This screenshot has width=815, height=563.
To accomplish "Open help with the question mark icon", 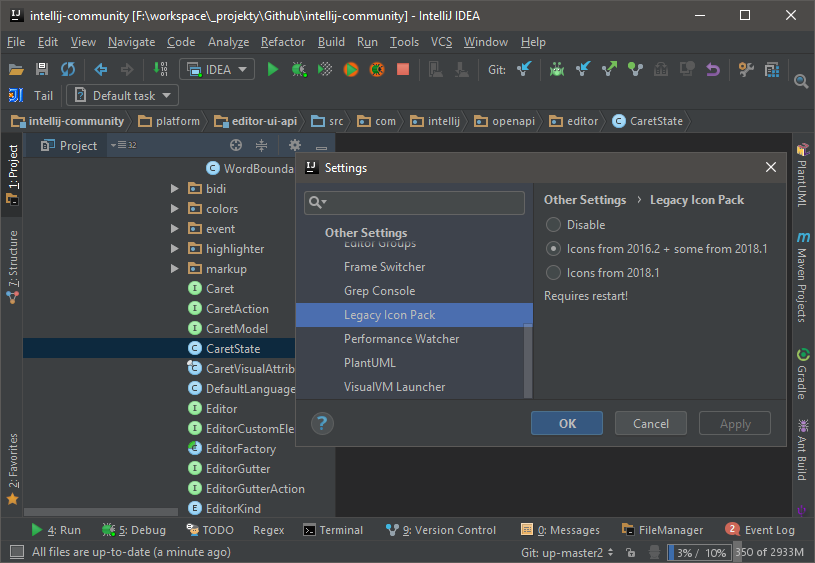I will point(322,423).
